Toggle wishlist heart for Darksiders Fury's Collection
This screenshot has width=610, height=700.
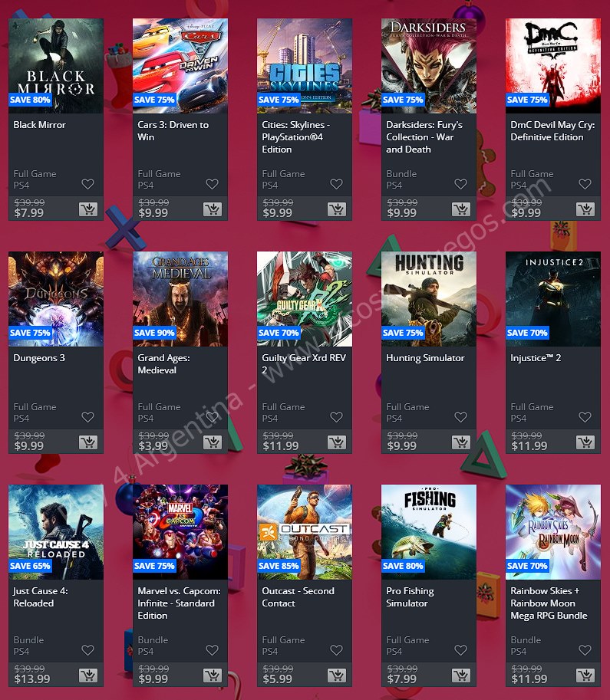[x=460, y=184]
